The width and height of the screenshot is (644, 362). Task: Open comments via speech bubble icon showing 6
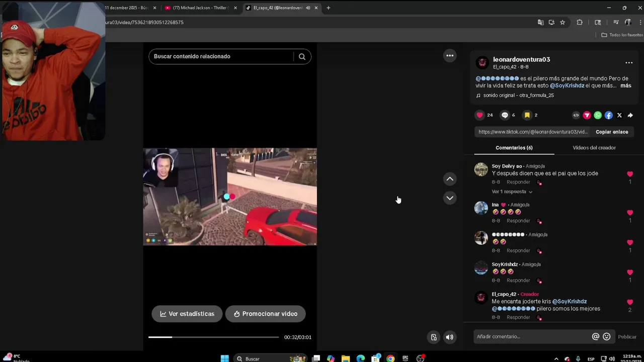coord(505,115)
